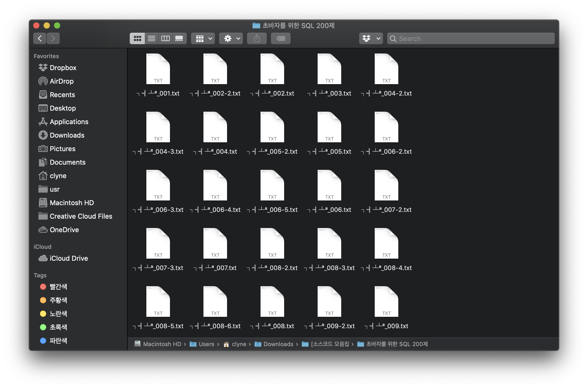Click Downloads in the path bar
The width and height of the screenshot is (588, 389).
click(x=278, y=344)
